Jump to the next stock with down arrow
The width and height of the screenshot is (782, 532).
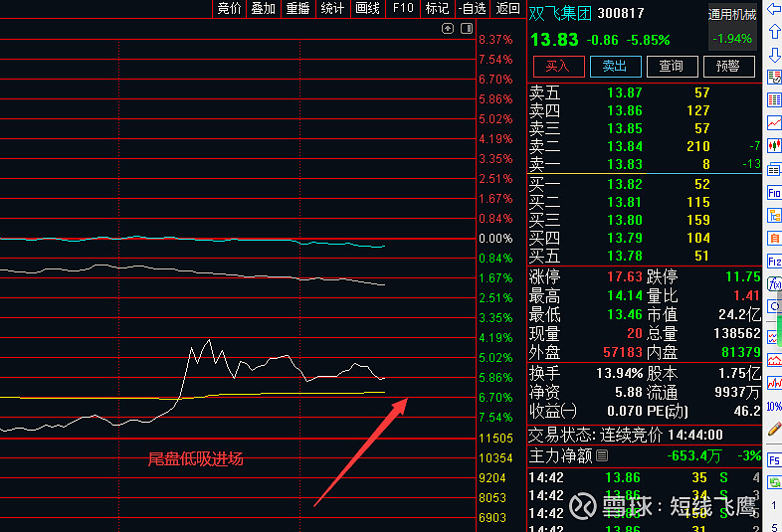coord(774,55)
